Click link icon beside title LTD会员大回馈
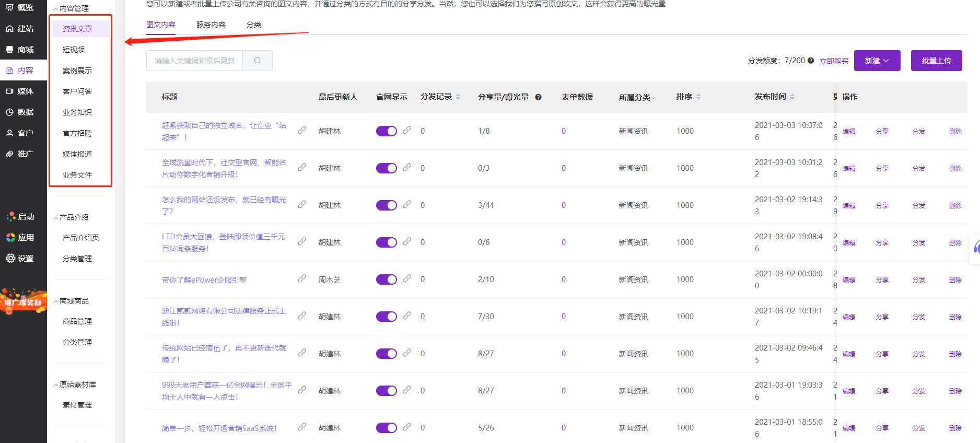Screen dimensions: 980x443 click(x=302, y=241)
